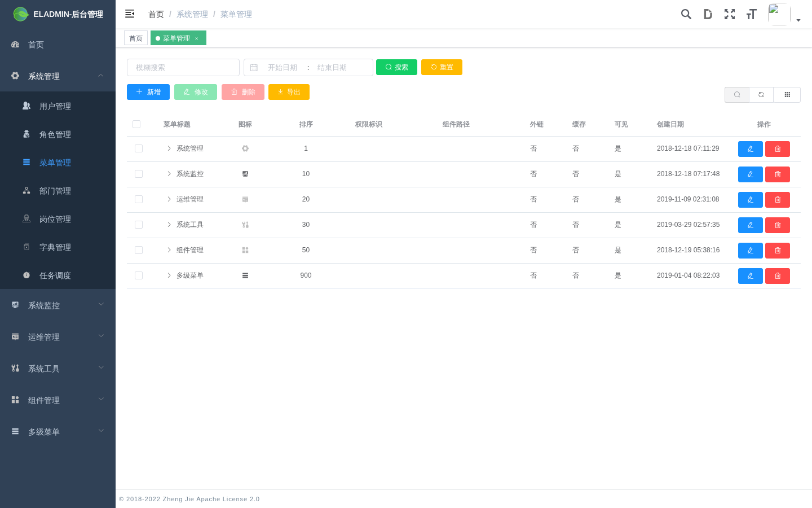Viewport: 812px width, 508px height.
Task: Check the 系统工具 row checkbox
Action: 139,225
